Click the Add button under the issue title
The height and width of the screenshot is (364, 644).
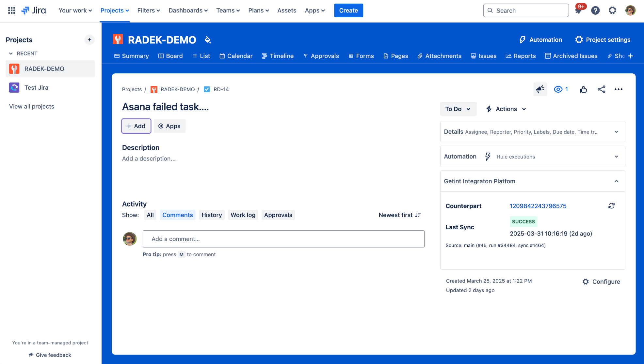(136, 126)
